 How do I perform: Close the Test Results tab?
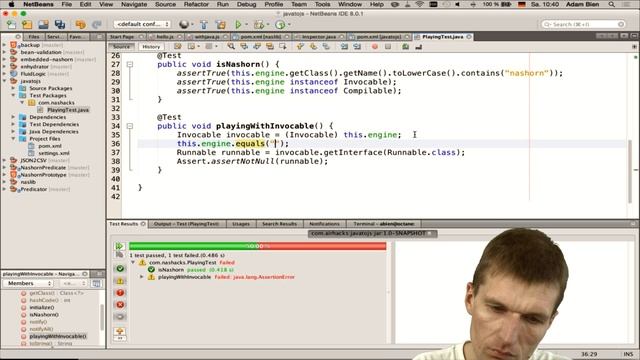[x=143, y=224]
